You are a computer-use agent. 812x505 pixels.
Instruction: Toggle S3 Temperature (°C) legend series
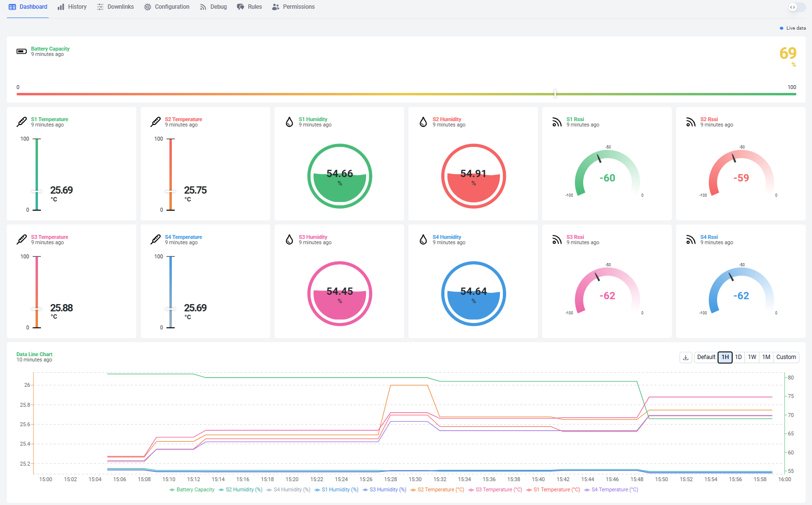coord(495,489)
